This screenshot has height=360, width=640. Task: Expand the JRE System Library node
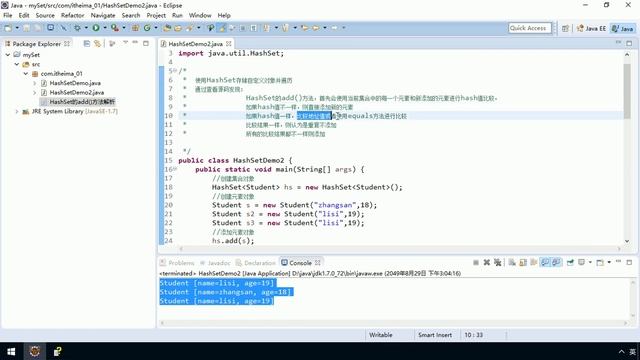[x=17, y=111]
